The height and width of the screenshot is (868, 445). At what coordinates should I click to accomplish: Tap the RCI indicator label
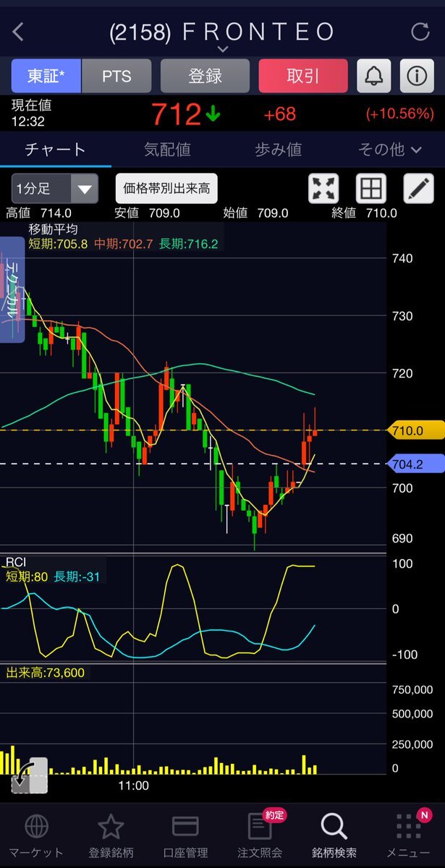pos(16,562)
